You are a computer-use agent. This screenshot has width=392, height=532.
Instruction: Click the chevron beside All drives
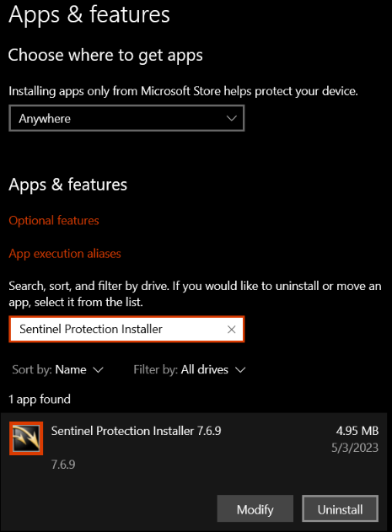(x=240, y=370)
